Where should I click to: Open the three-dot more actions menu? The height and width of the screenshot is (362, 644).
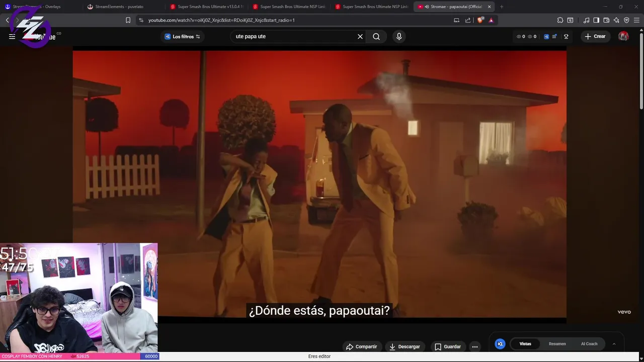pos(475,346)
